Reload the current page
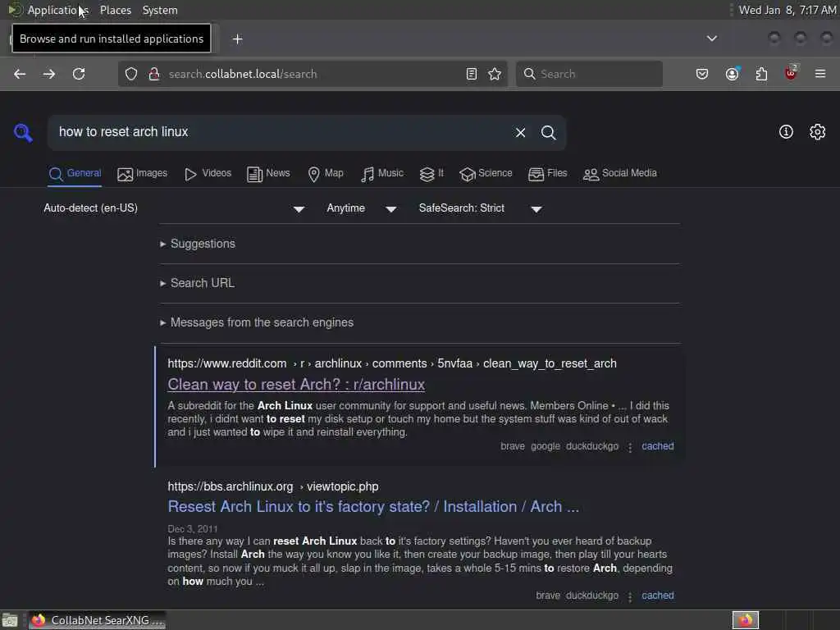Image resolution: width=840 pixels, height=630 pixels. 79,74
